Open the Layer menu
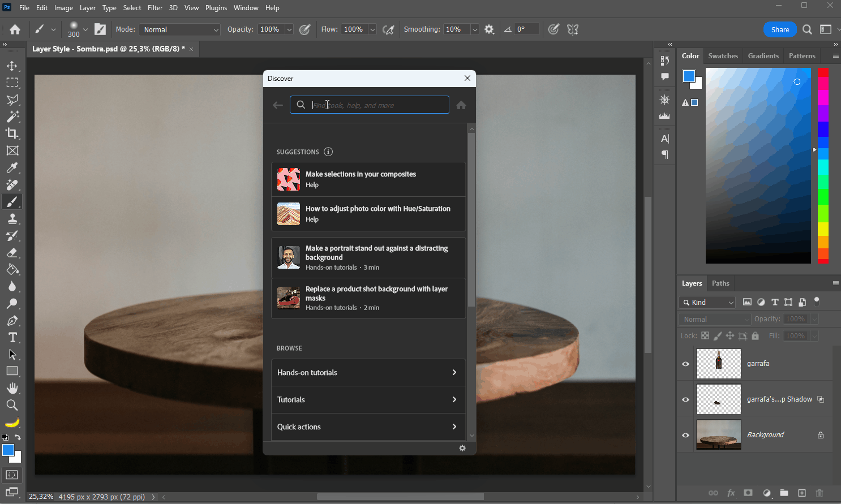The image size is (841, 504). pyautogui.click(x=88, y=8)
